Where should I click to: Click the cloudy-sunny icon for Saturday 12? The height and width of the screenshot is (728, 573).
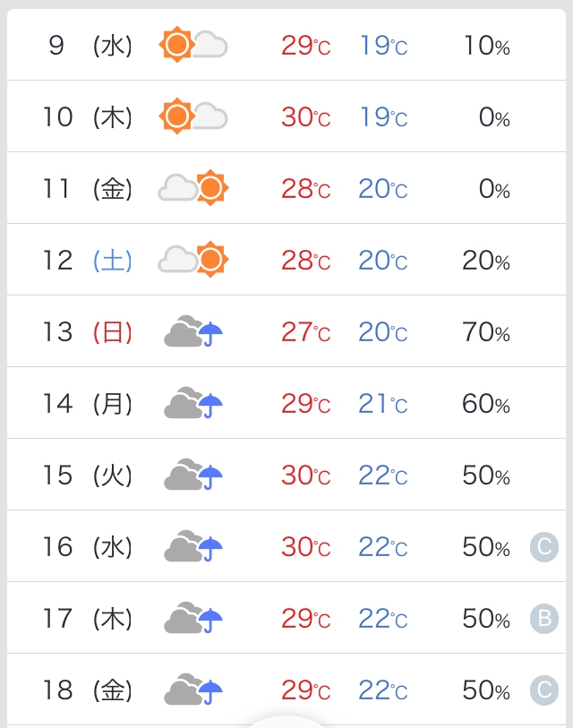point(193,260)
